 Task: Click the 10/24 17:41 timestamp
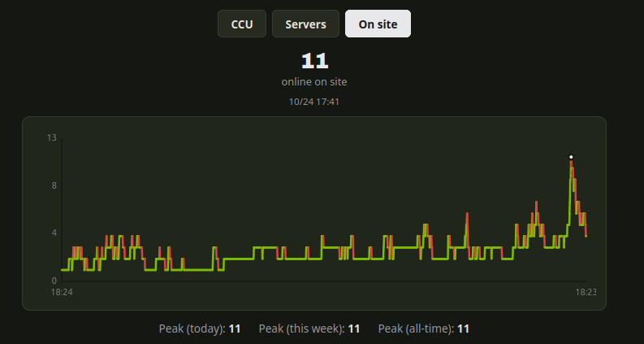coord(314,102)
